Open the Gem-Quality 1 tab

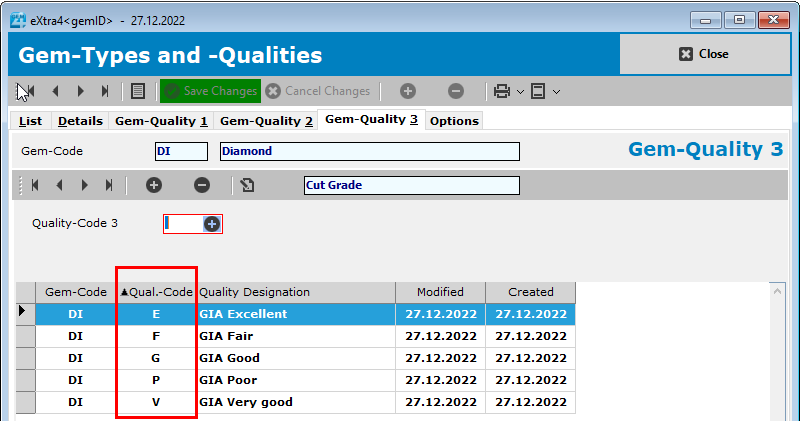click(x=161, y=121)
